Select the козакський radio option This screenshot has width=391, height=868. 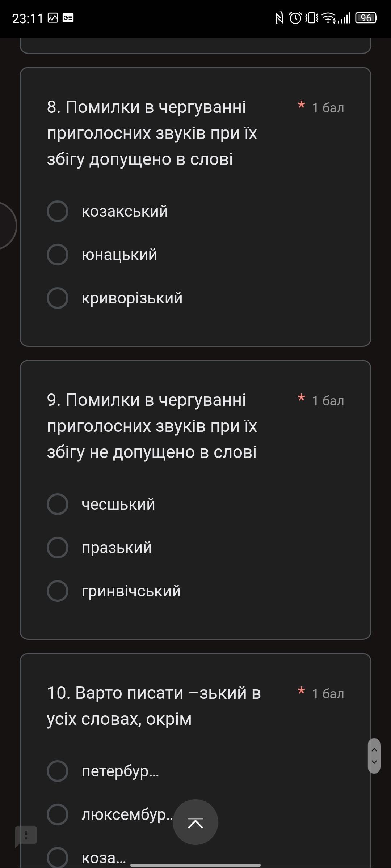[58, 211]
